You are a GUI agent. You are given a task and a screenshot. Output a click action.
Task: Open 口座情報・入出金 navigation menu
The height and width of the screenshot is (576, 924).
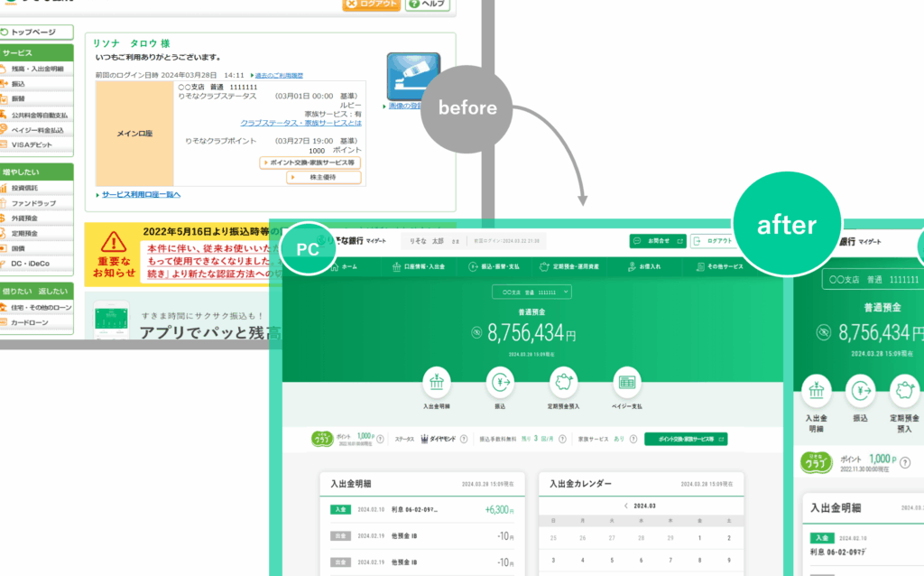[x=419, y=266]
